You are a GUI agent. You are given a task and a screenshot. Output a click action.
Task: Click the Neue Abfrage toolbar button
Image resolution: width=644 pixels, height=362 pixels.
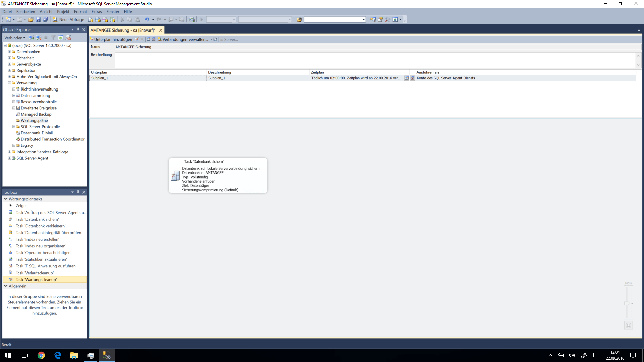click(68, 20)
